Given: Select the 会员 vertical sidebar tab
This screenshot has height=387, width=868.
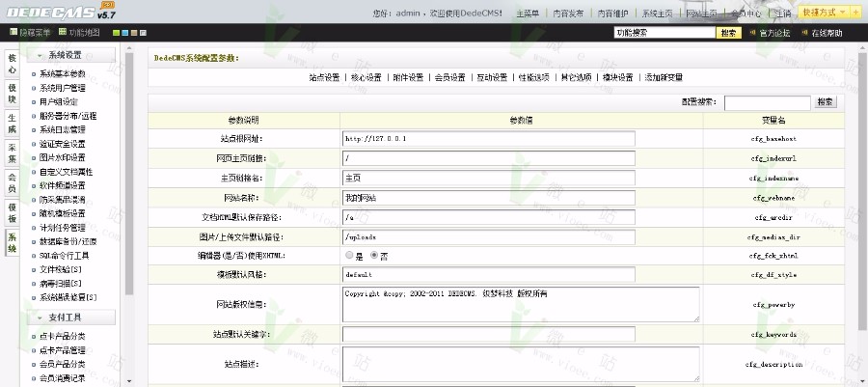Looking at the screenshot, I should click(13, 183).
